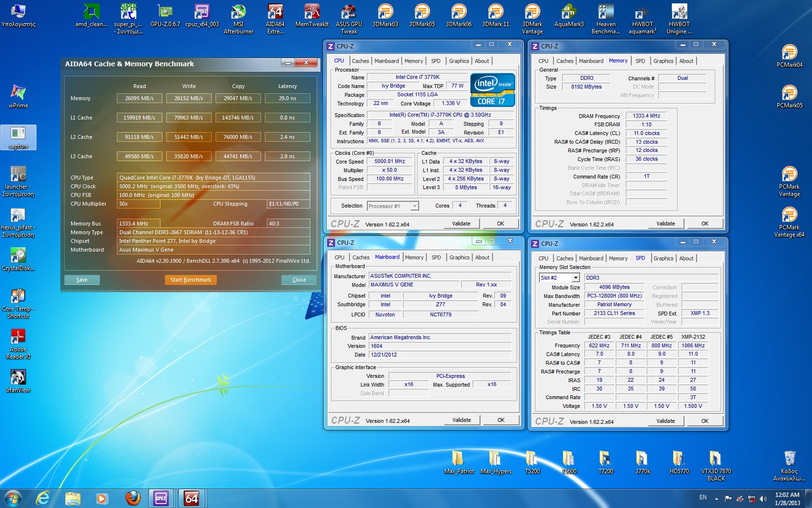Open Internet Explorer from taskbar
Image resolution: width=812 pixels, height=508 pixels.
pos(43,498)
